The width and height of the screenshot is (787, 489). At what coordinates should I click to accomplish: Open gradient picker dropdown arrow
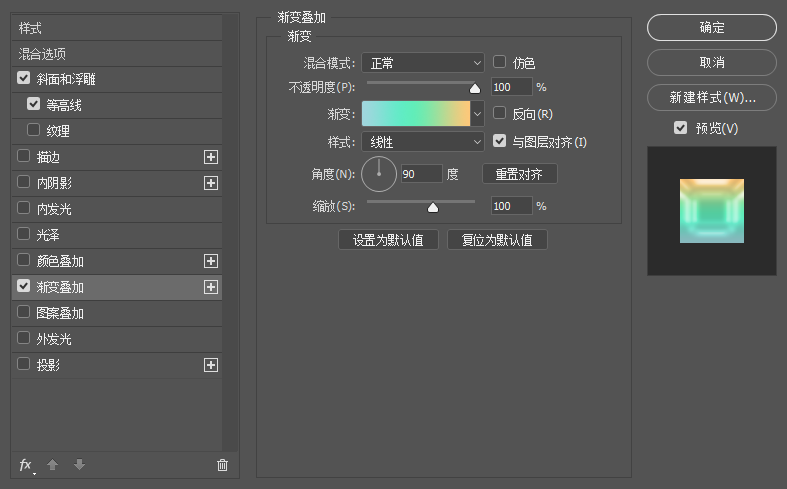pos(477,113)
